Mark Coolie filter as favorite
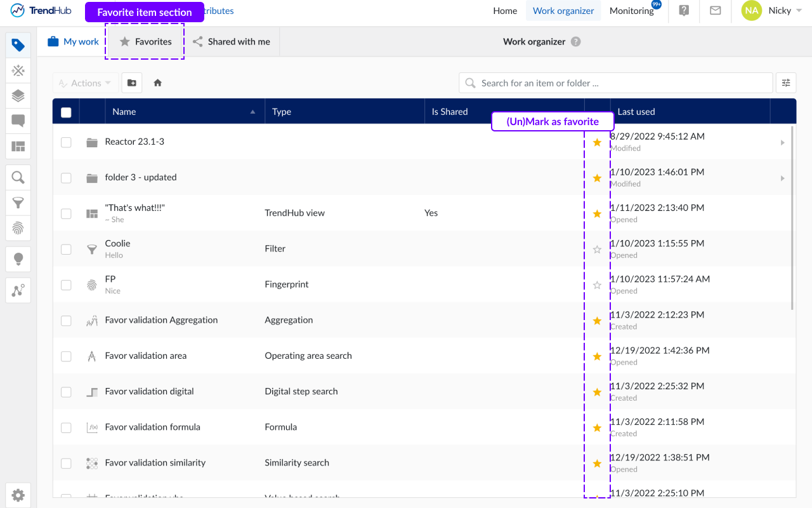 pos(597,250)
